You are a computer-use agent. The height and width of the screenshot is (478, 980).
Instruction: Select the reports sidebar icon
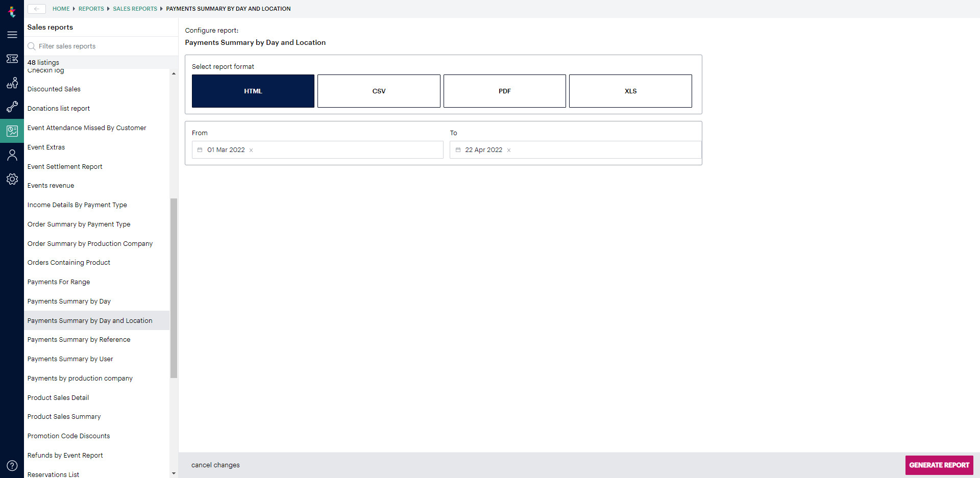[x=12, y=131]
